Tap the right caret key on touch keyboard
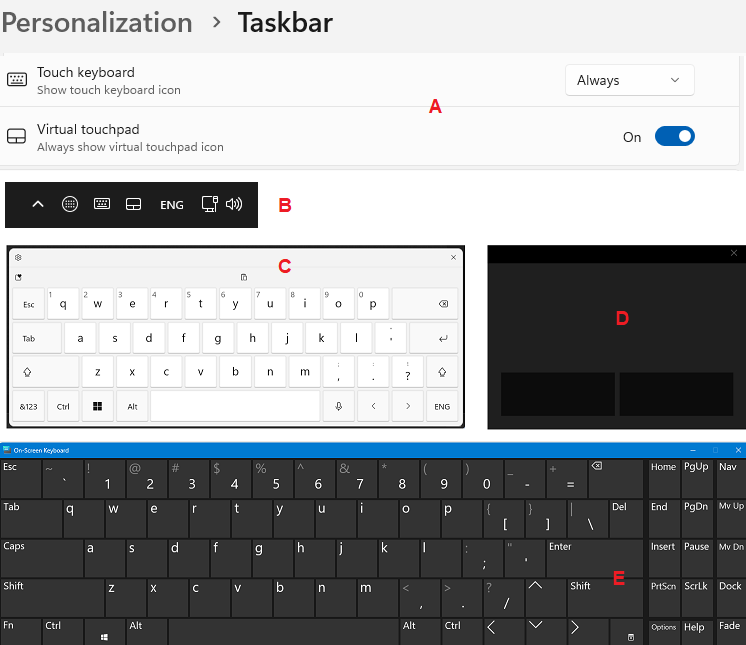The image size is (746, 645). tap(408, 406)
